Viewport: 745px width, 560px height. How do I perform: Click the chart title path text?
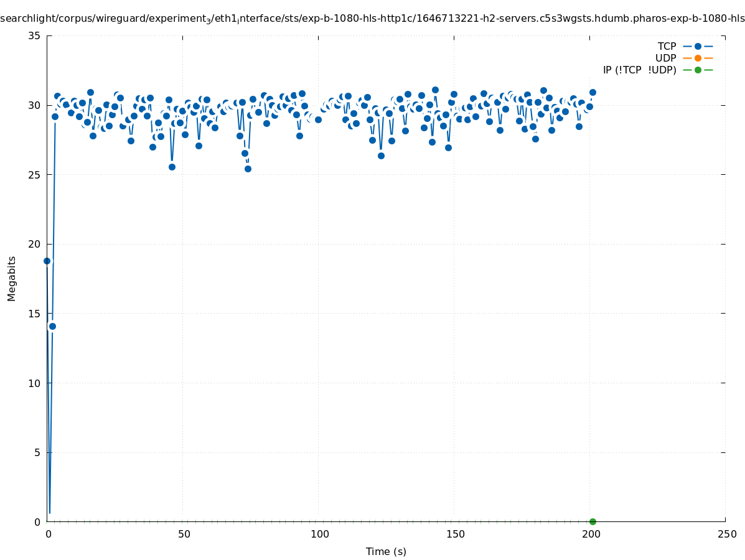[x=372, y=19]
